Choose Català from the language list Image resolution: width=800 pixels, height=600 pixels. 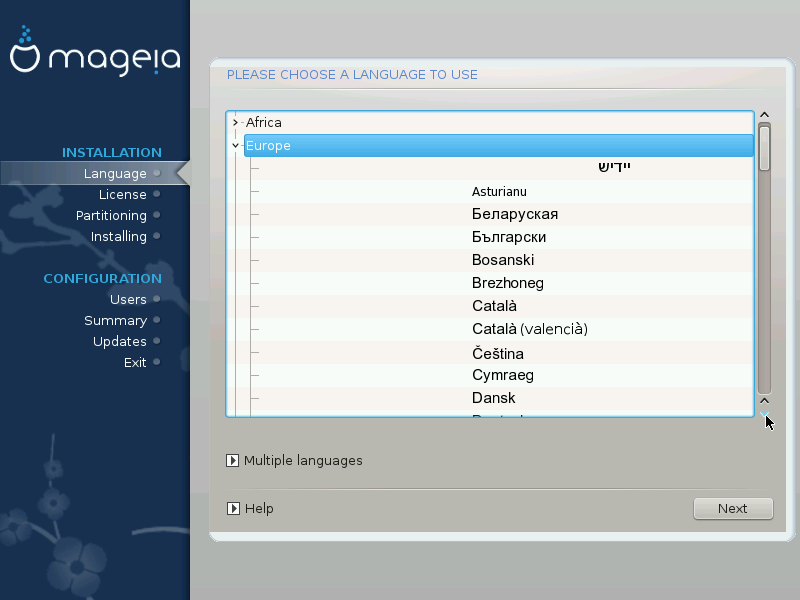click(494, 306)
